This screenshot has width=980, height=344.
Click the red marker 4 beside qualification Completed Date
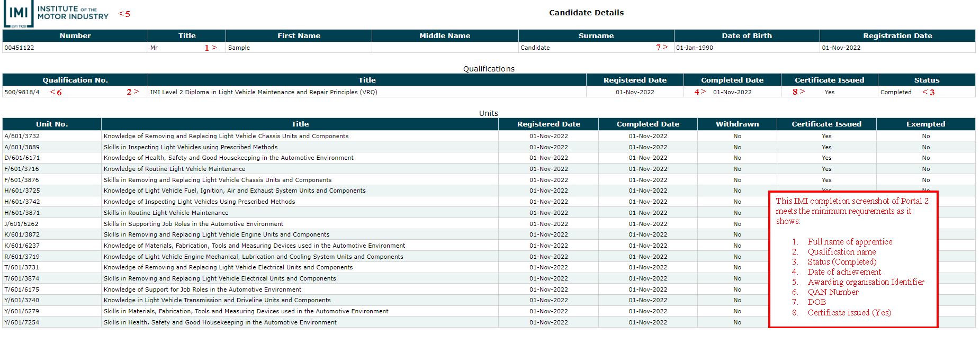point(700,92)
